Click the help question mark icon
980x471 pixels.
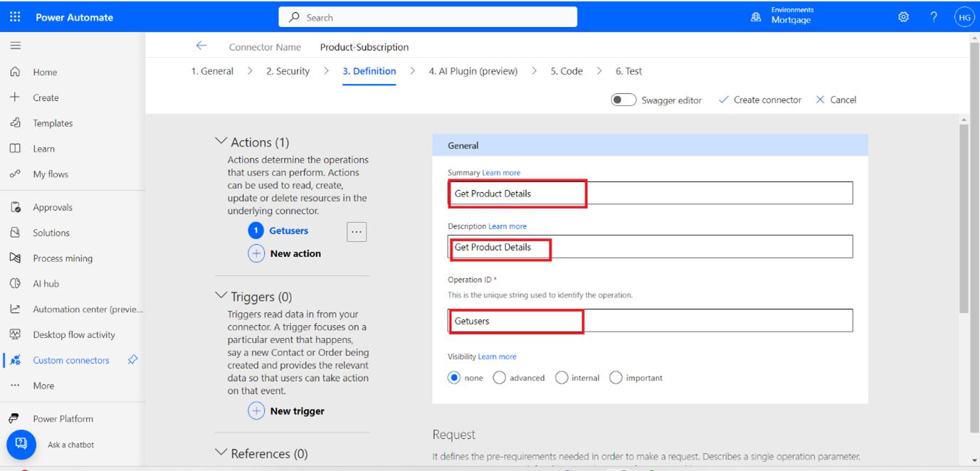[x=934, y=17]
